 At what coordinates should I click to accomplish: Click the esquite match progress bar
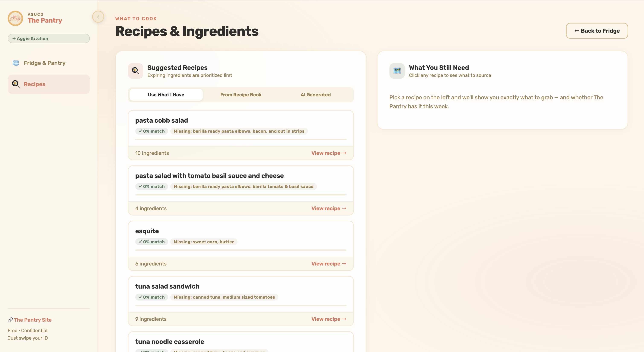coord(241,250)
